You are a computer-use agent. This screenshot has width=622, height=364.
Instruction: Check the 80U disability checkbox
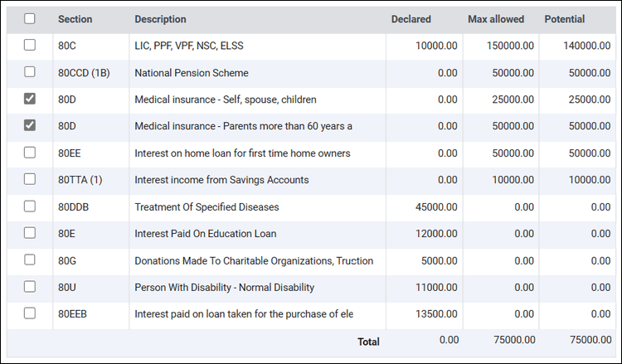pos(30,287)
